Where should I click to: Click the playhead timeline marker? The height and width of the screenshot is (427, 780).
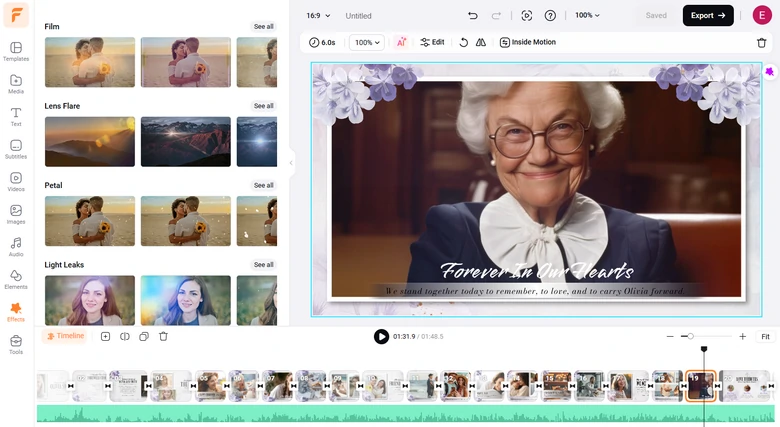coord(704,349)
